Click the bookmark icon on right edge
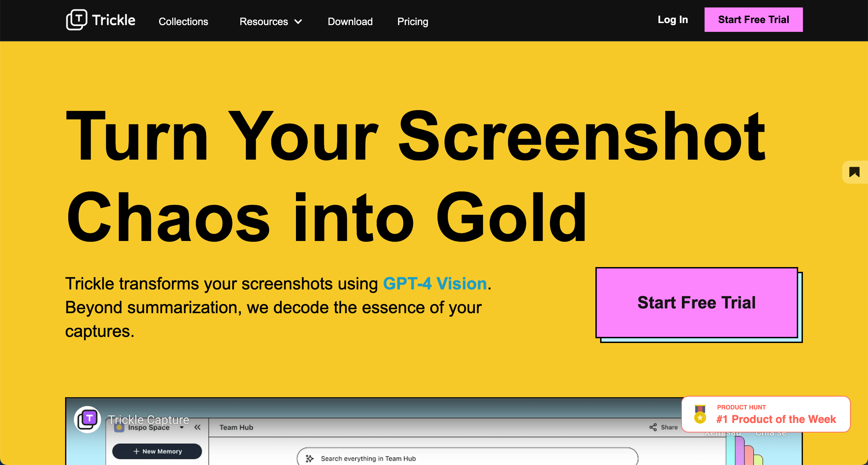Viewport: 868px width, 465px height. click(x=854, y=172)
